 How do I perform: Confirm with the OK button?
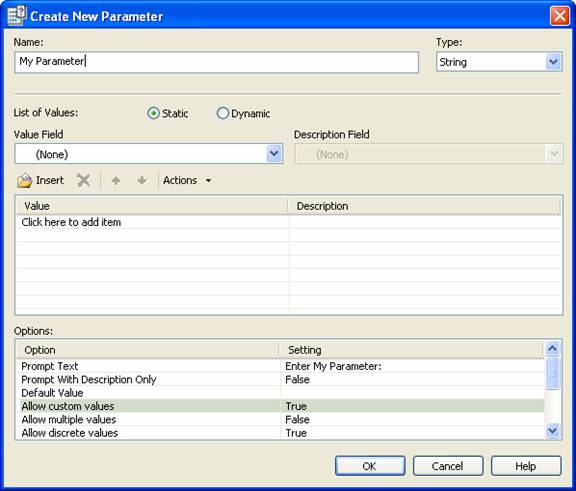370,466
